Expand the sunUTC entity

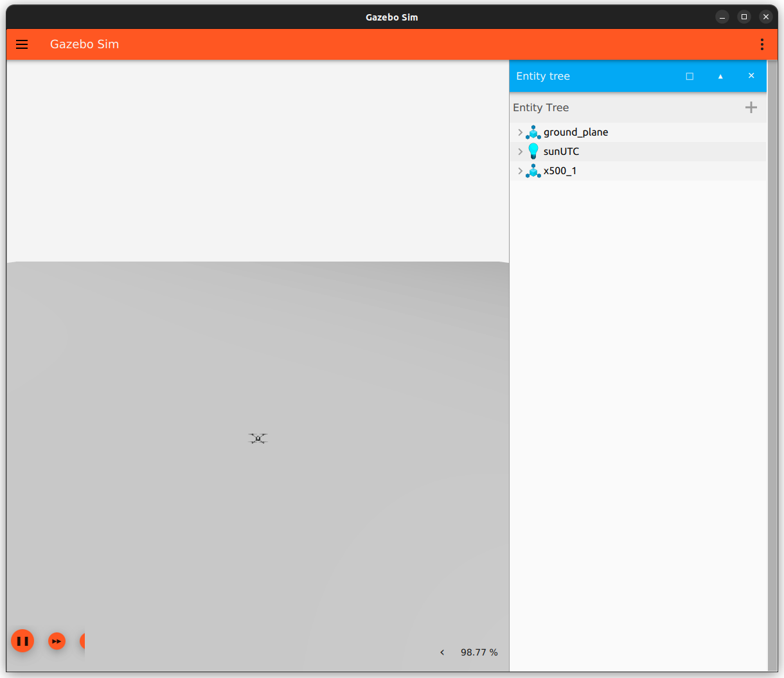coord(520,152)
